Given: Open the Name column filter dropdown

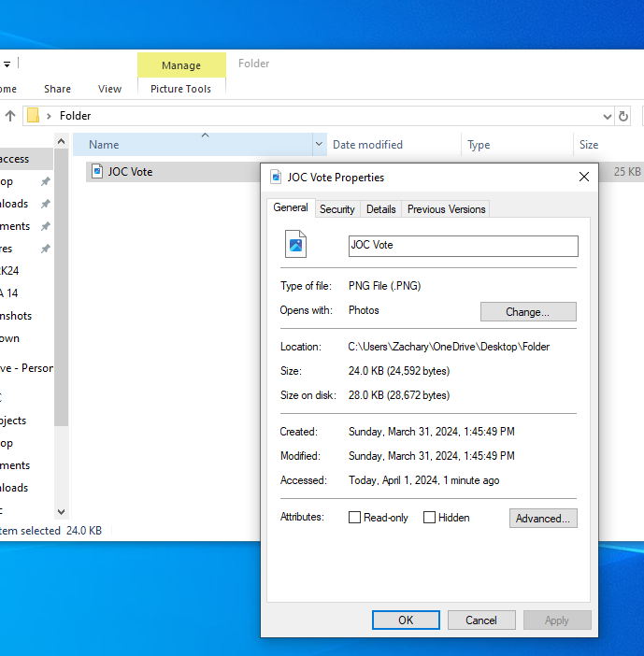Looking at the screenshot, I should click(x=319, y=144).
